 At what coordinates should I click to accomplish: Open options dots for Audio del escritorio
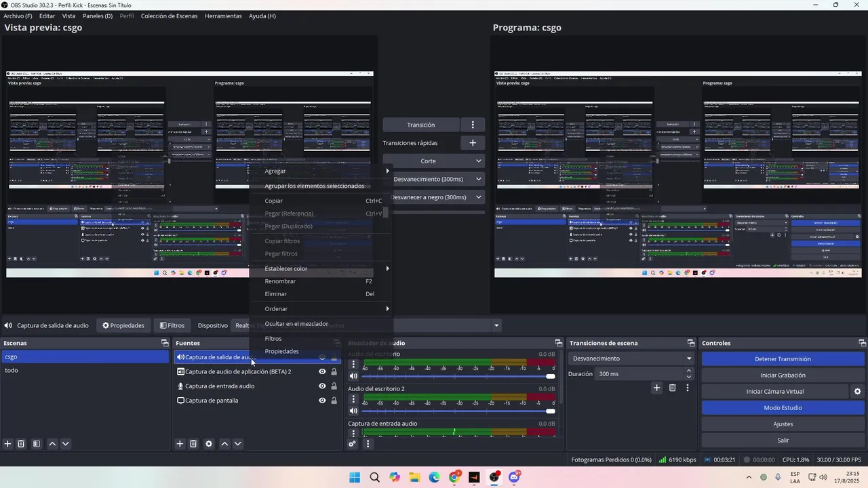[353, 364]
